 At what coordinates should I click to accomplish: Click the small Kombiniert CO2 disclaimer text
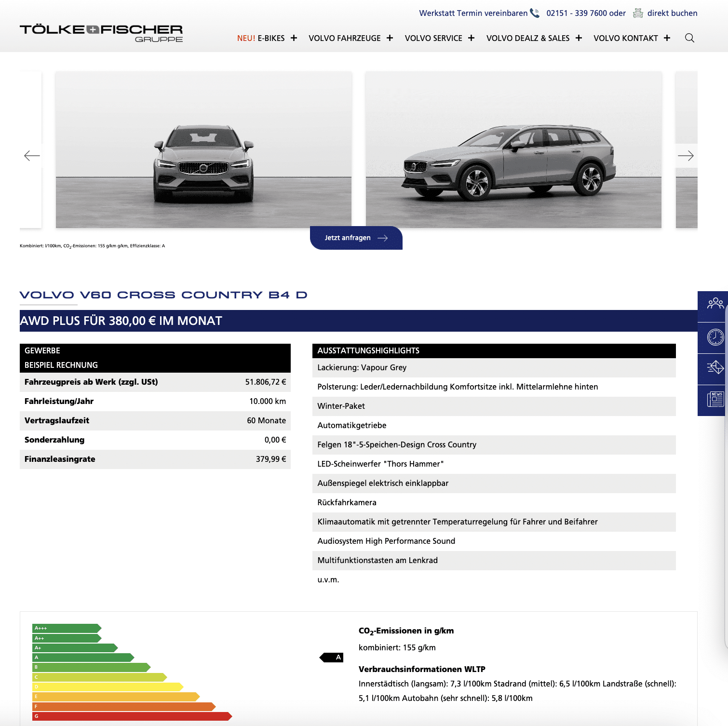tap(92, 246)
